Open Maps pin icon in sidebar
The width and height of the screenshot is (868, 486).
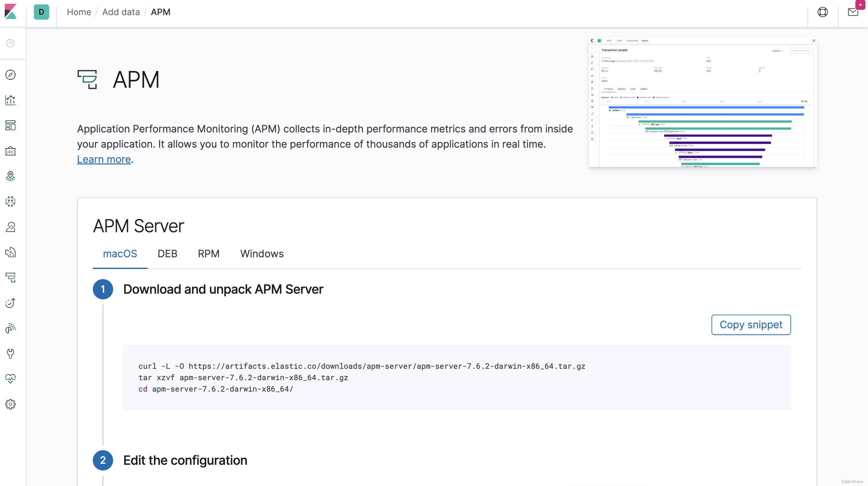coord(10,176)
